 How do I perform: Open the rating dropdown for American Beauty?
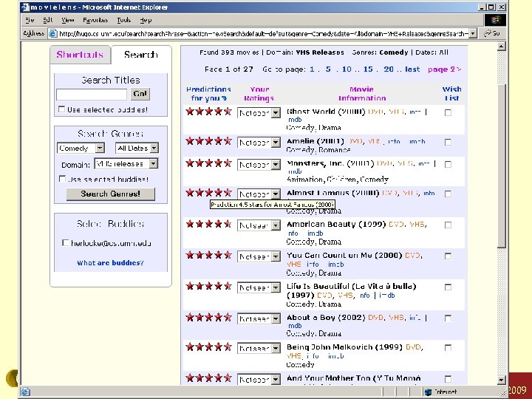[259, 225]
